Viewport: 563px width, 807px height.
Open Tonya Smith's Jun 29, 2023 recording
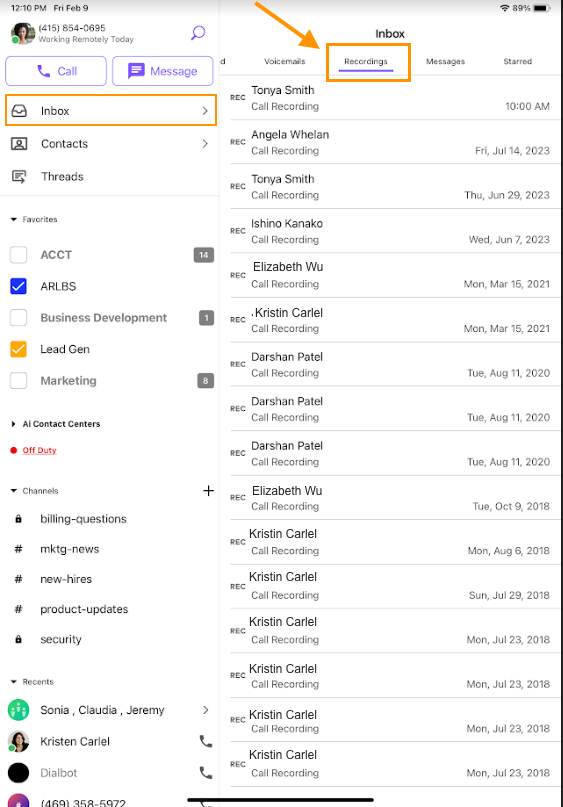395,186
